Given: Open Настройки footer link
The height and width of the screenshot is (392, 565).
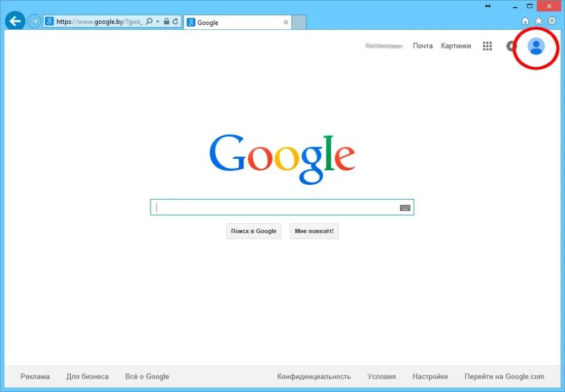Looking at the screenshot, I should (x=430, y=377).
